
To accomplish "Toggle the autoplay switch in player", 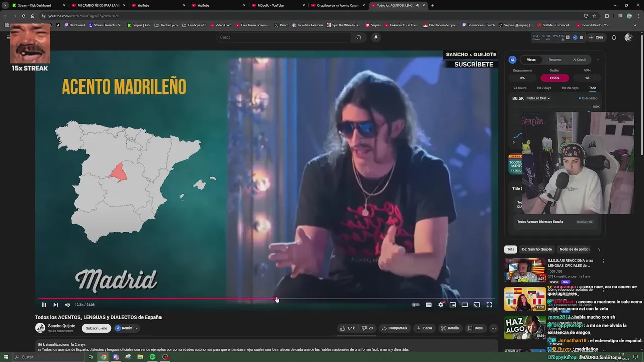I will click(415, 305).
